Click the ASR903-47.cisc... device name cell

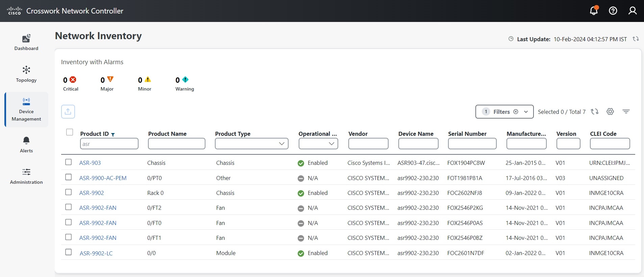419,163
